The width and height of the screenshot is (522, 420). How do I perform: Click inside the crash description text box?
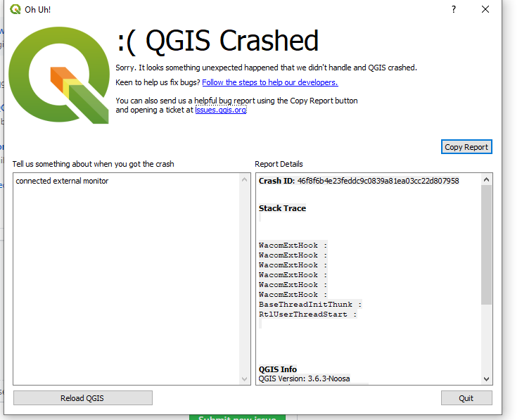click(127, 279)
